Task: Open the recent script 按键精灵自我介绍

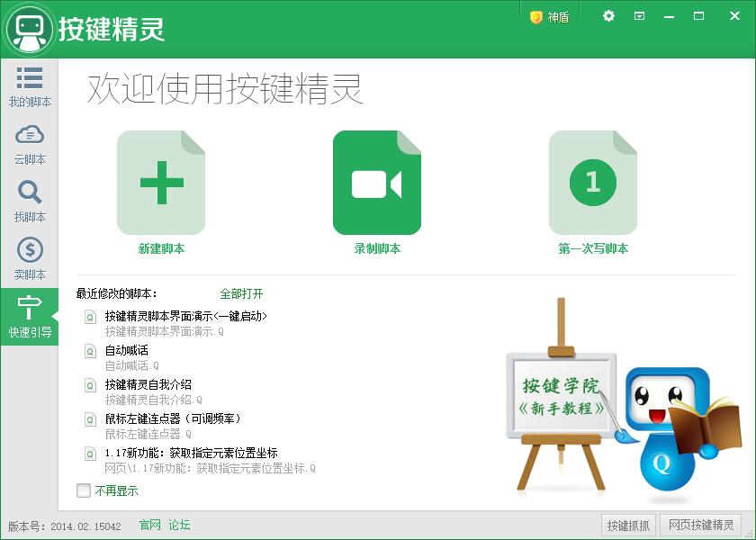Action: point(148,384)
